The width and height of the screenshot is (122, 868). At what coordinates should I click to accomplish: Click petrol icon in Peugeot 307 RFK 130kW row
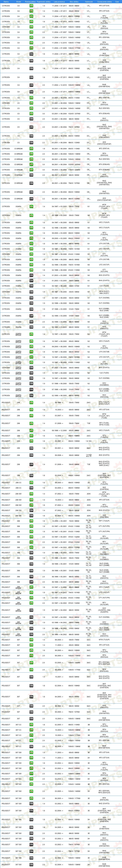(31, 670)
